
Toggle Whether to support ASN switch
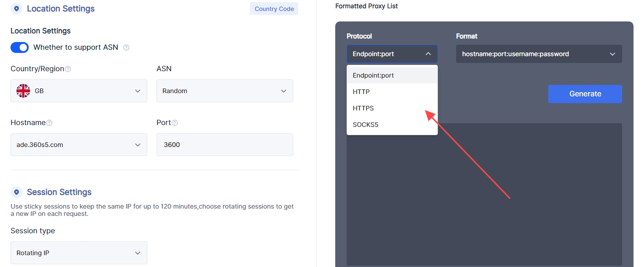click(20, 47)
